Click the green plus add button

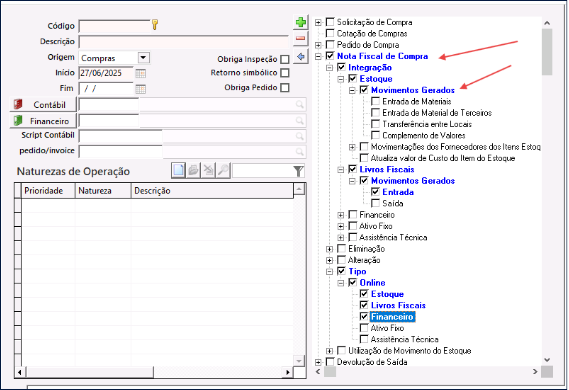300,22
